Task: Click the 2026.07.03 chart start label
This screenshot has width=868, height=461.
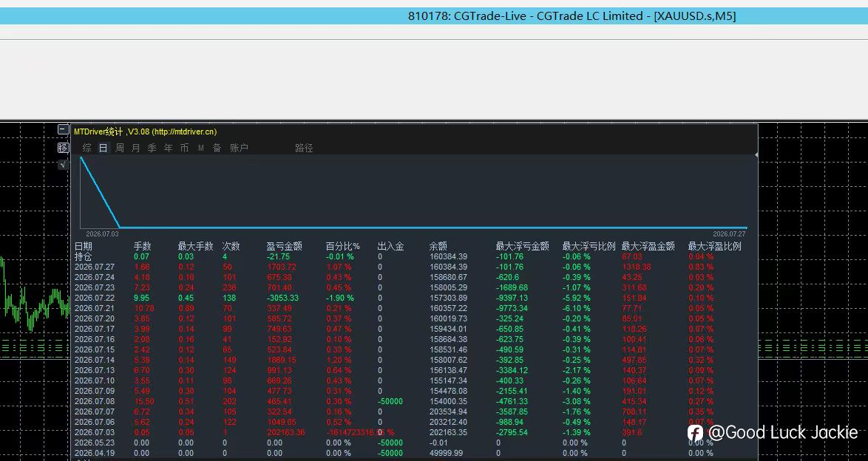Action: (x=102, y=234)
